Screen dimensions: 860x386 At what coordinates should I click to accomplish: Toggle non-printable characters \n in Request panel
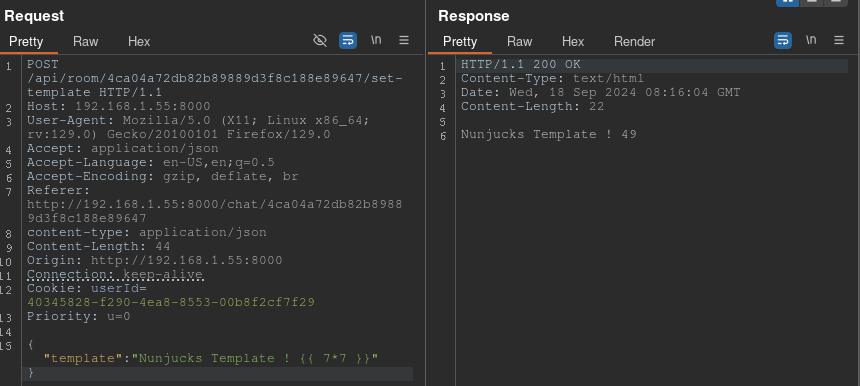[x=376, y=40]
